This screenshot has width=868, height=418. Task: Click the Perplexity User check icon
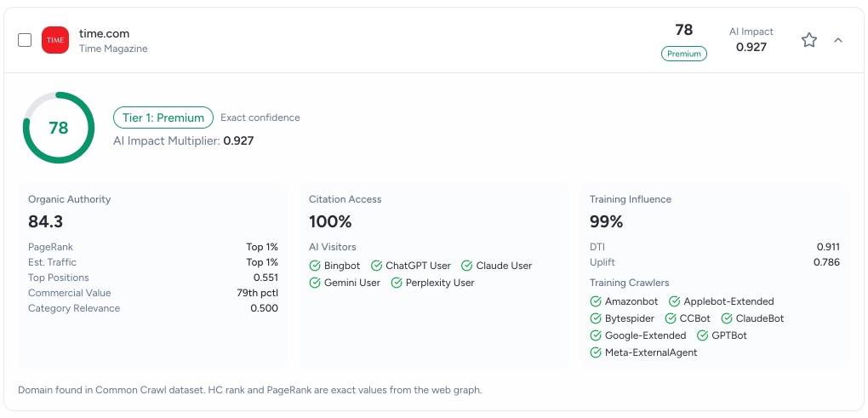tap(397, 283)
